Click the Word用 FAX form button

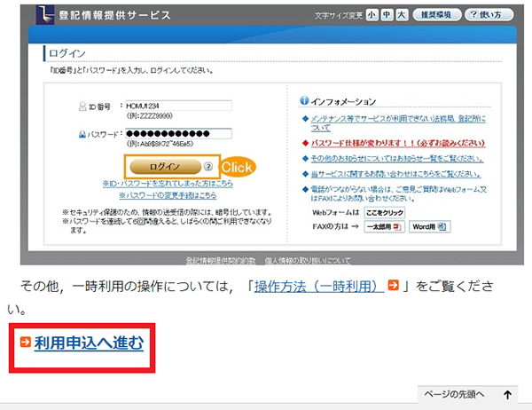(x=429, y=226)
